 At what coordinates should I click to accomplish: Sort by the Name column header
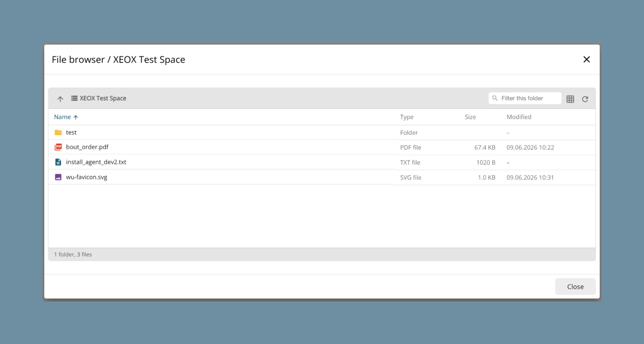pos(62,117)
